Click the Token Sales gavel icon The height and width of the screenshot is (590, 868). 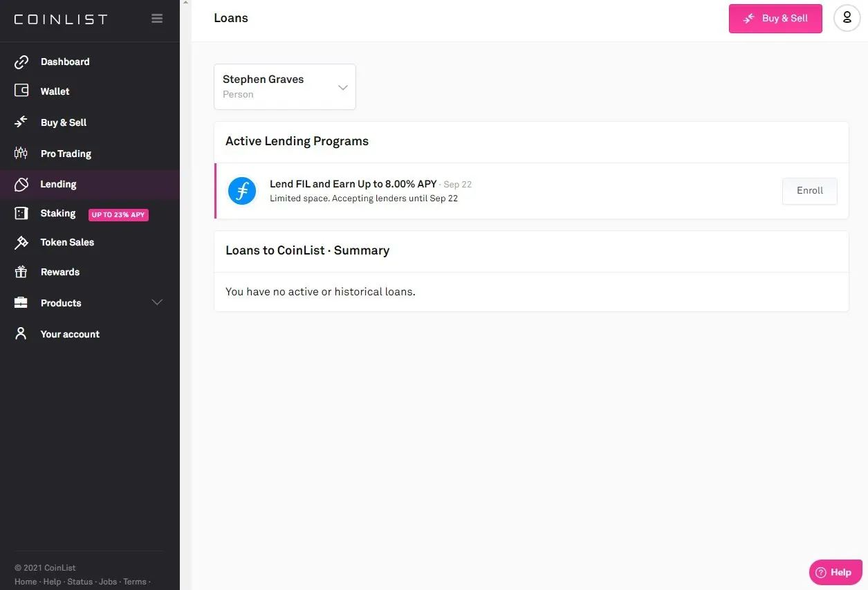click(x=21, y=242)
